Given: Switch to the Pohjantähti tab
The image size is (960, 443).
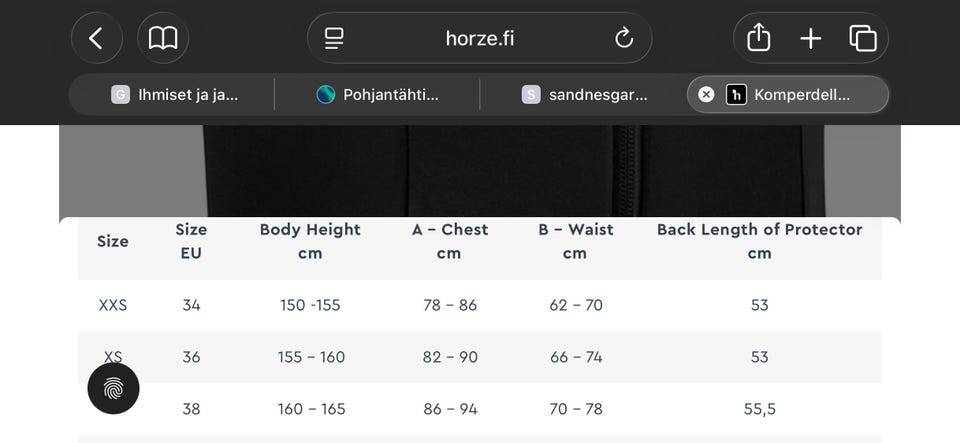Looking at the screenshot, I should click(378, 94).
